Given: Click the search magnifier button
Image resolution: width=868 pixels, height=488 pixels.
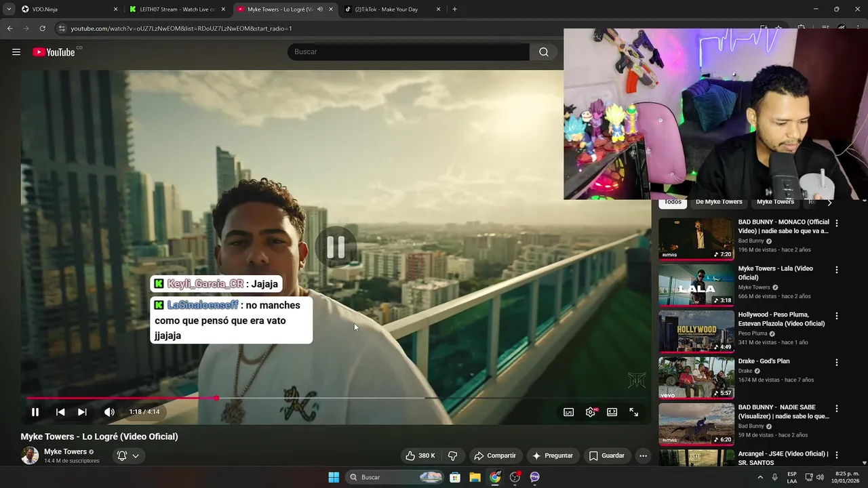Looking at the screenshot, I should point(544,52).
